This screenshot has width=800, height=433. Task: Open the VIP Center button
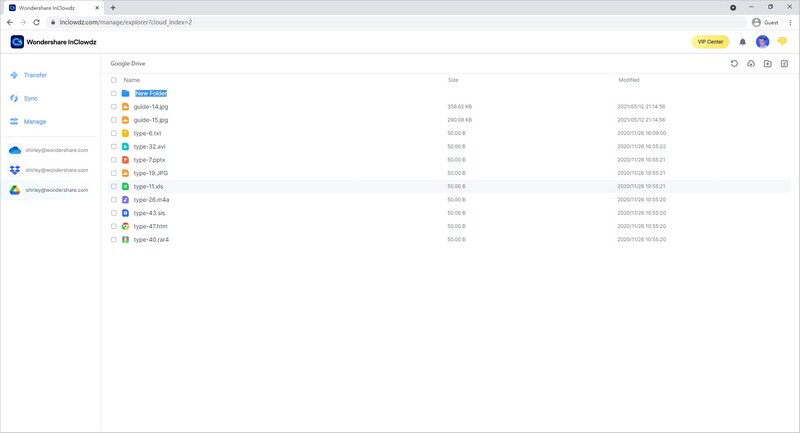(x=710, y=42)
